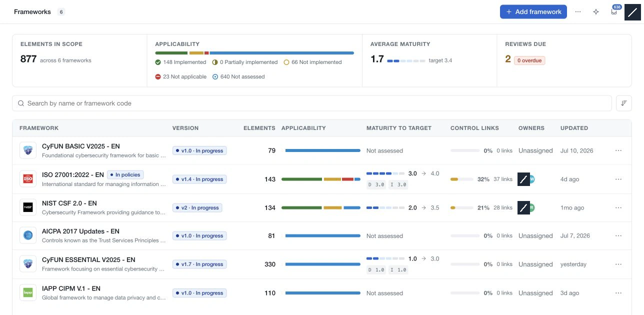The height and width of the screenshot is (315, 644).
Task: Click the Not implemented circle icon
Action: [x=286, y=62]
